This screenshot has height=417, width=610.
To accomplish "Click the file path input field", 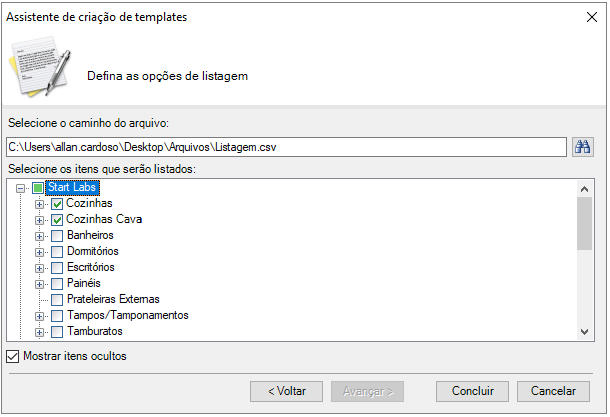I will click(x=286, y=147).
